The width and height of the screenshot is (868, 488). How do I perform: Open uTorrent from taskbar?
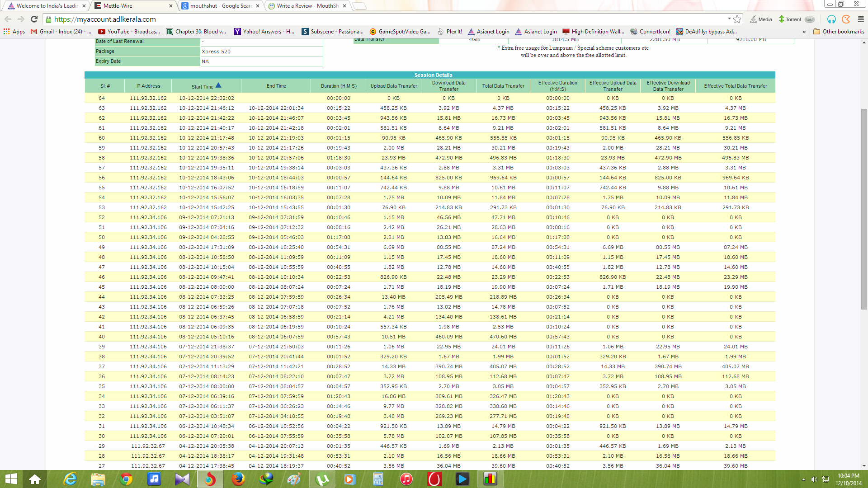pos(322,479)
